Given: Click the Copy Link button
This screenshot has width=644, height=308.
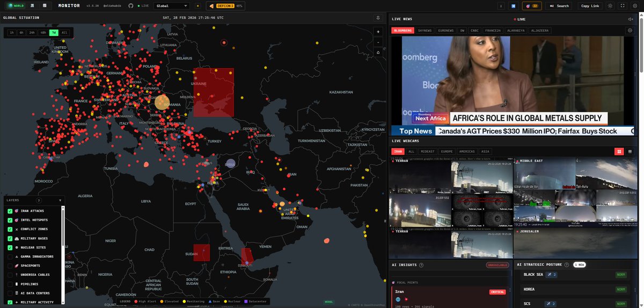Looking at the screenshot, I should point(589,5).
